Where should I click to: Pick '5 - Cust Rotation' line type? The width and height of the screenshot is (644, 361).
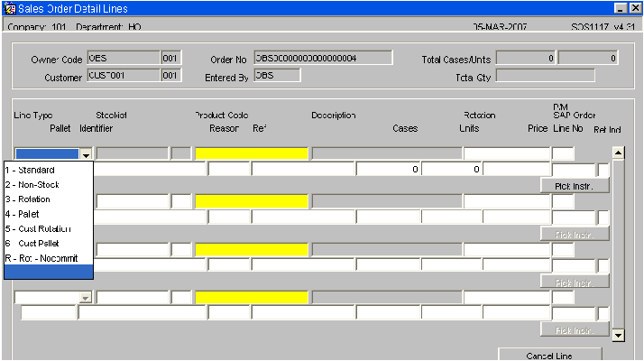pyautogui.click(x=49, y=229)
